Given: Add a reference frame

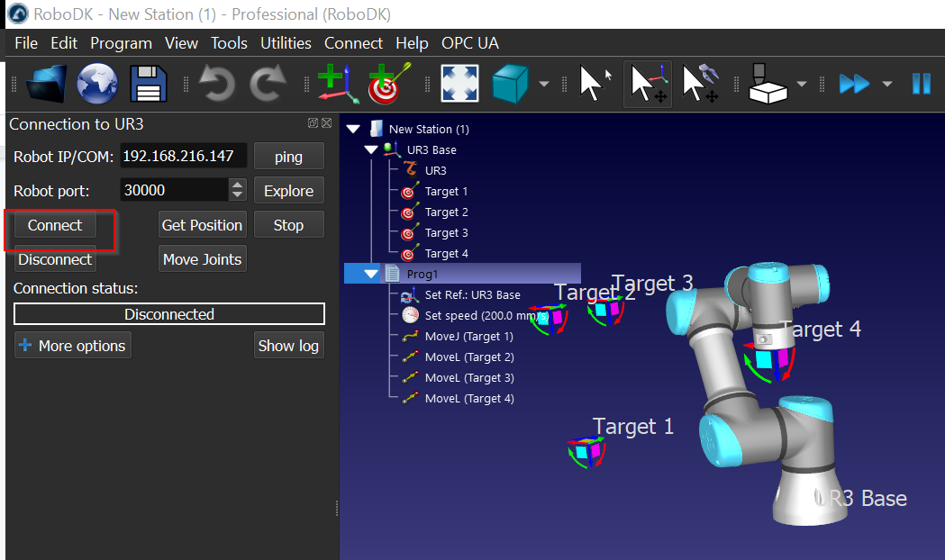Looking at the screenshot, I should pos(338,84).
